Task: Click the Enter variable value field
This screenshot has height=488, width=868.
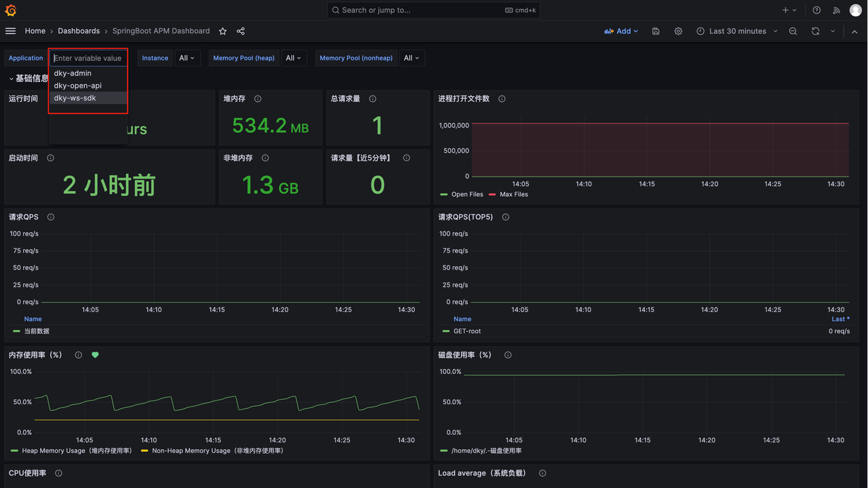Action: tap(88, 58)
